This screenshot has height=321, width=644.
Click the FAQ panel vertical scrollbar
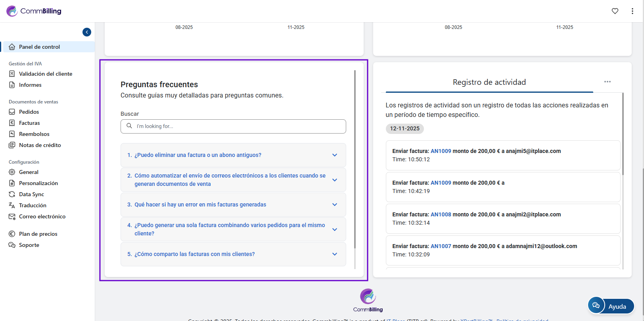355,159
